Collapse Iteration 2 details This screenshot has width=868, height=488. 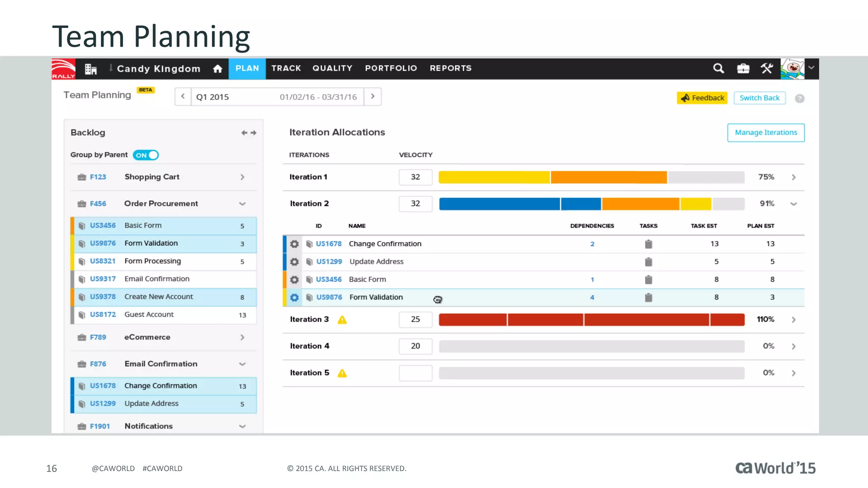pyautogui.click(x=793, y=204)
